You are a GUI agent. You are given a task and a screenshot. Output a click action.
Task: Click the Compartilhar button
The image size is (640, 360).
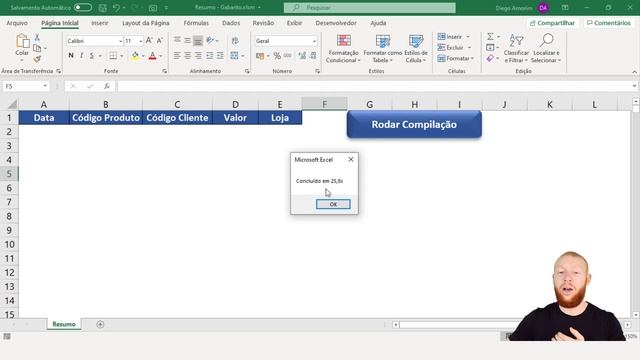[x=552, y=23]
